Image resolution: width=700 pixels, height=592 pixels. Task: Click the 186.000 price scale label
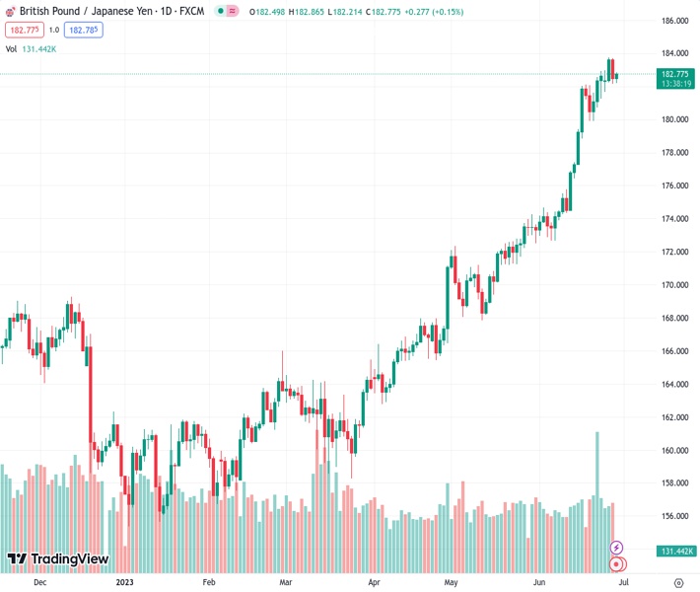(x=674, y=21)
